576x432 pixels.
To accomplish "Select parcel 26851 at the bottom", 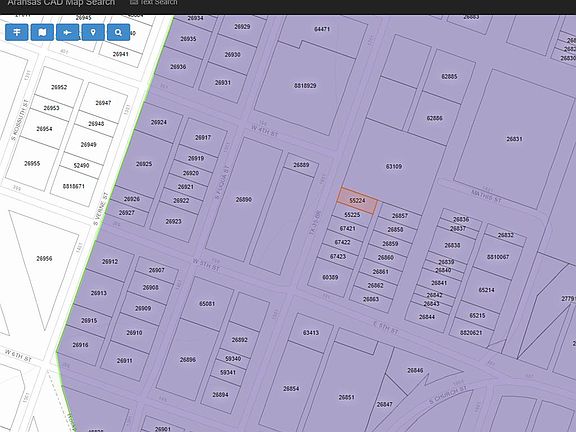I will (346, 397).
